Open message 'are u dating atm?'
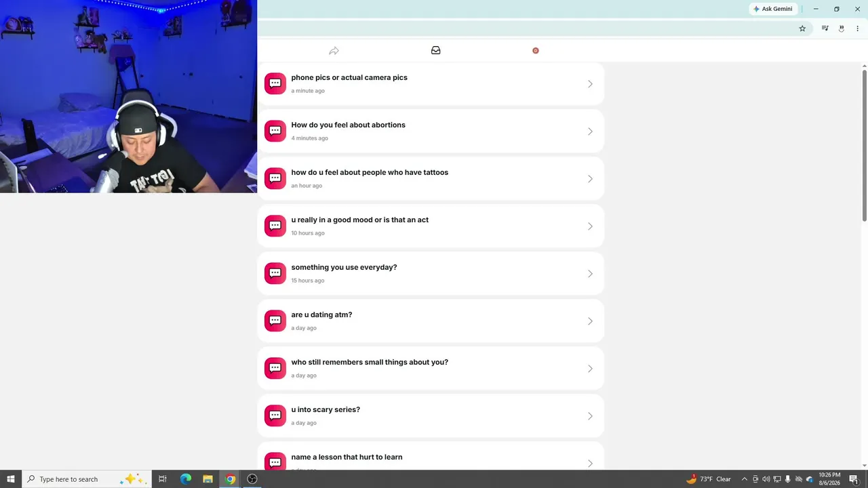Screen dimensions: 868x488 431,321
